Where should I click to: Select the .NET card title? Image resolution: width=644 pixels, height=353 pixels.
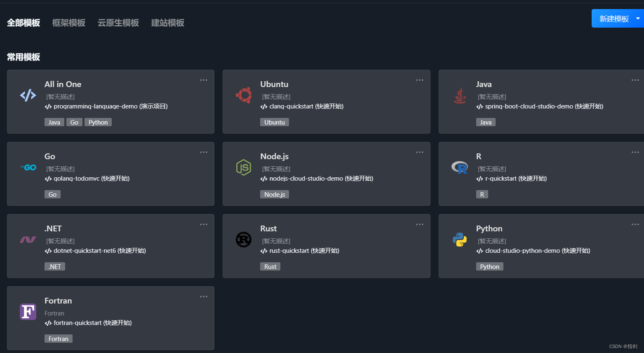click(x=53, y=228)
